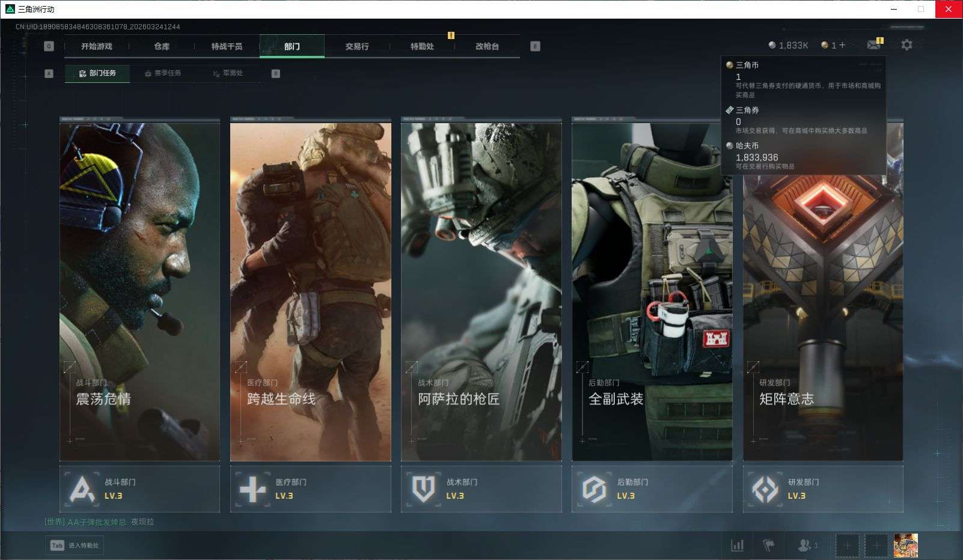The height and width of the screenshot is (560, 963).
Task: Click the A key hint before 部门任务
Action: [x=49, y=73]
